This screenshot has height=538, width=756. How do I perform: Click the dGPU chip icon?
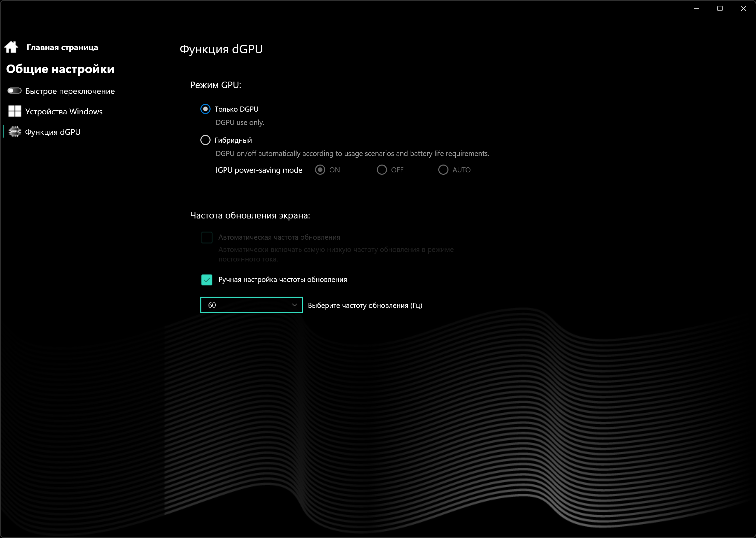tap(15, 132)
